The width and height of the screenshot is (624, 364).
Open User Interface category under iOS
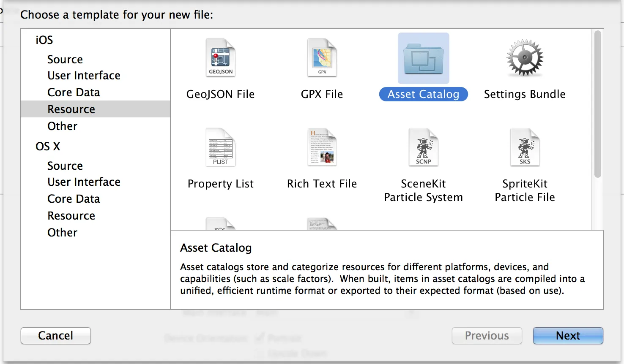[84, 76]
